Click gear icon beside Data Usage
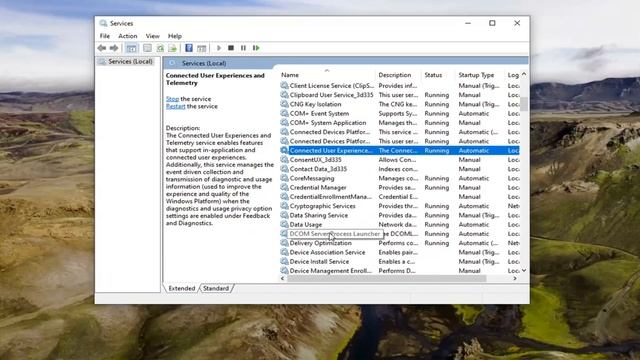This screenshot has height=360, width=640. tap(284, 224)
